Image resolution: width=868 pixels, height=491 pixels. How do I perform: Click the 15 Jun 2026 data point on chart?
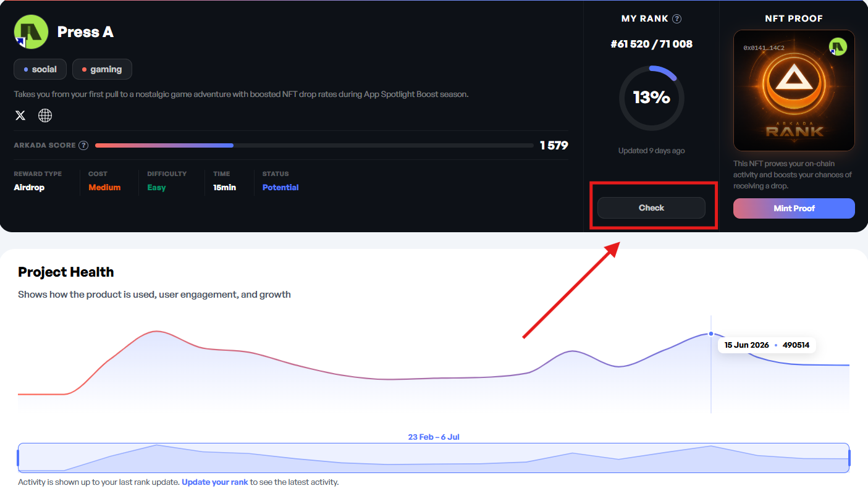click(711, 334)
